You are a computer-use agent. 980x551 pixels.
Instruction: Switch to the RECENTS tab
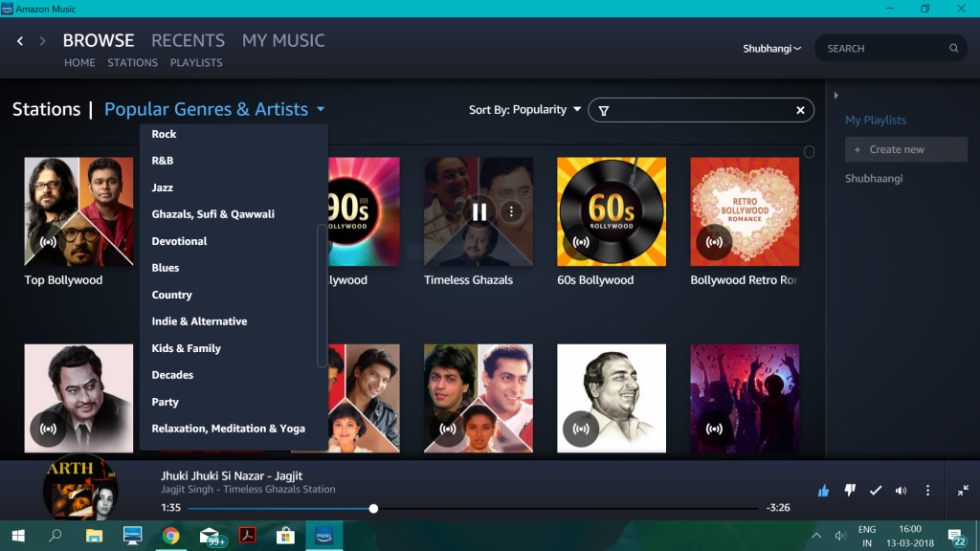[x=189, y=40]
